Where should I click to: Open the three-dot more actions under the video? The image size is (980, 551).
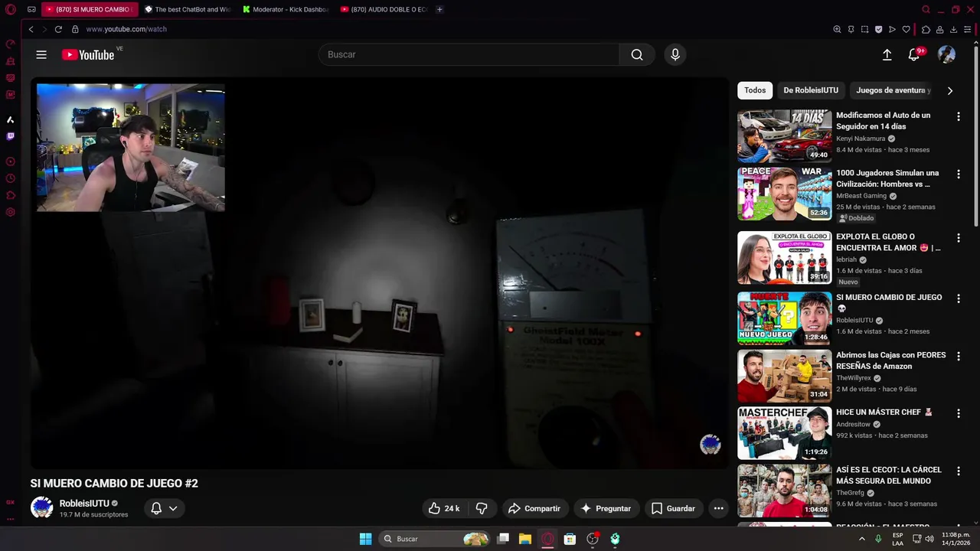pyautogui.click(x=718, y=508)
